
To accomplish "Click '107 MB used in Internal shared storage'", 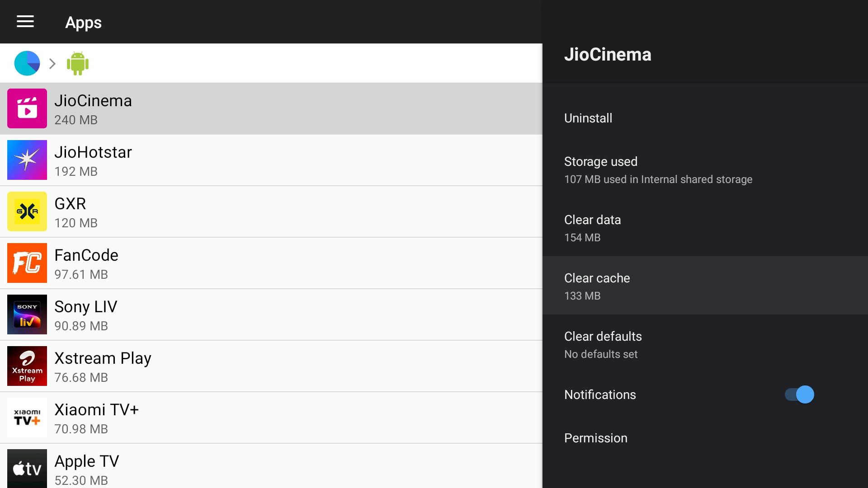I will click(x=658, y=179).
